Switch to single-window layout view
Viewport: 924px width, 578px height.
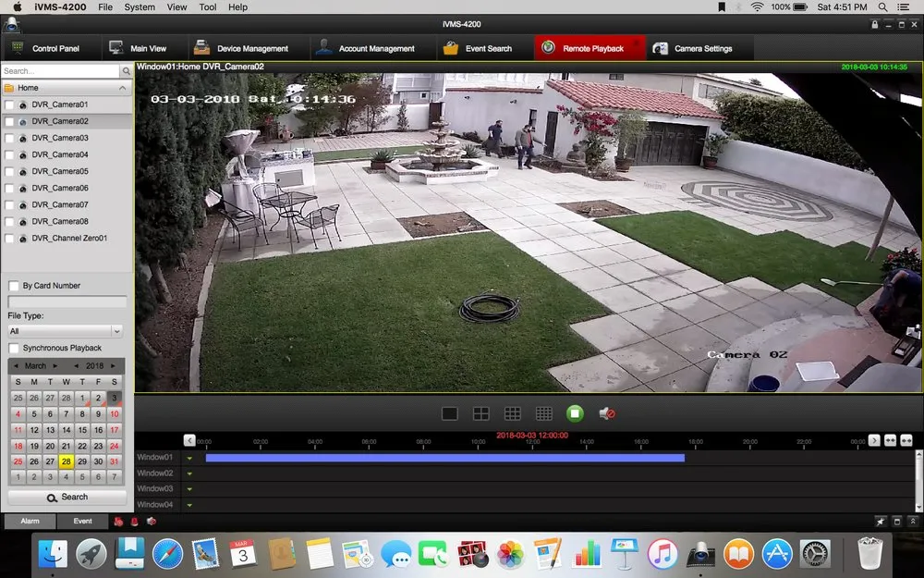(450, 413)
